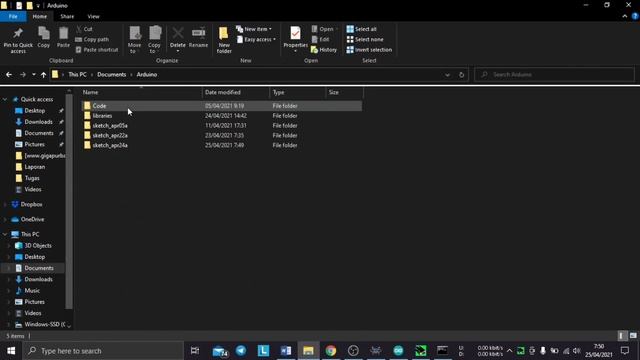Viewport: 640px width, 360px height.
Task: Select the sketch_apr05a folder
Action: click(222, 125)
